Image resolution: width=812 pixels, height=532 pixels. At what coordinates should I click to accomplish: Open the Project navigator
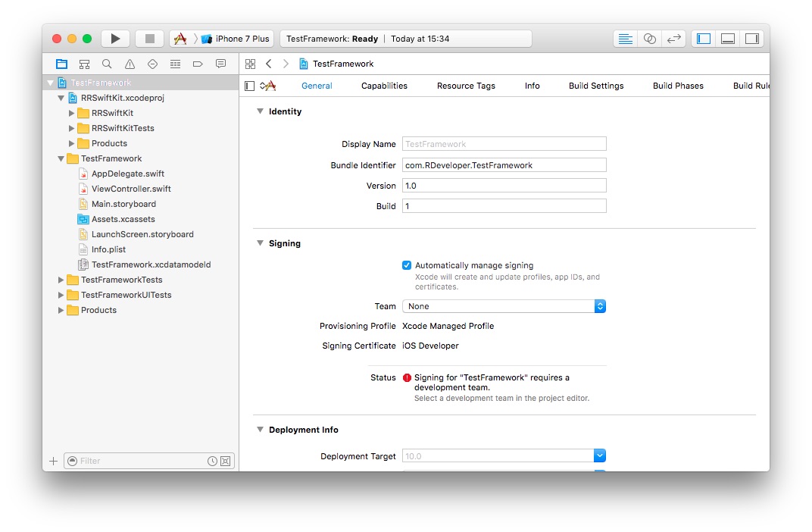coord(61,64)
